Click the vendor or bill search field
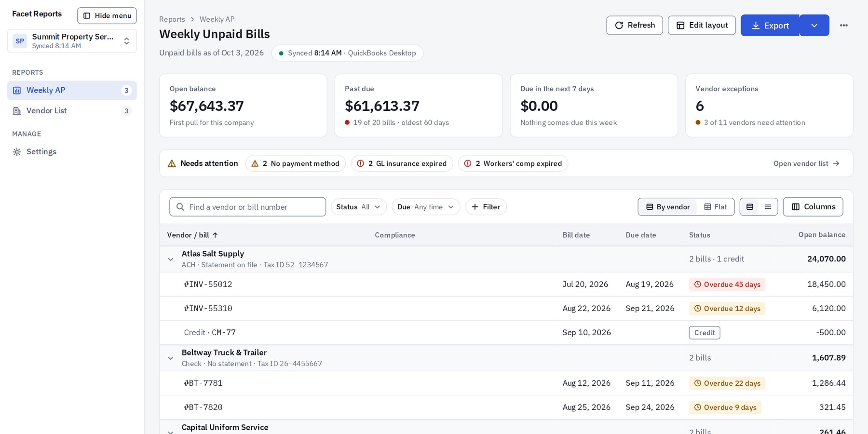The height and width of the screenshot is (434, 868). (247, 207)
